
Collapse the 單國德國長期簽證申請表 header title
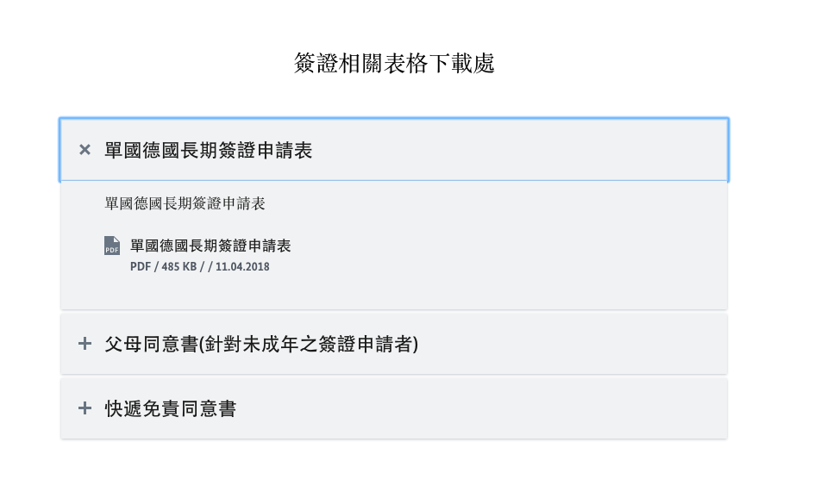pyautogui.click(x=208, y=150)
